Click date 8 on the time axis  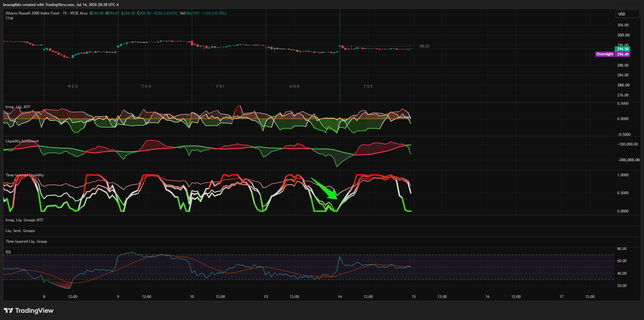click(x=44, y=297)
